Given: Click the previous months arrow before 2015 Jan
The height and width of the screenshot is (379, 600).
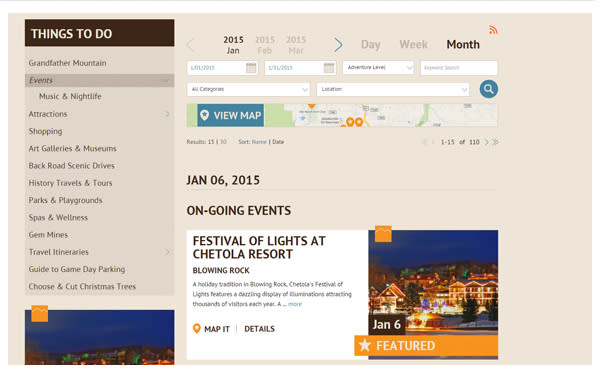Looking at the screenshot, I should click(x=190, y=45).
